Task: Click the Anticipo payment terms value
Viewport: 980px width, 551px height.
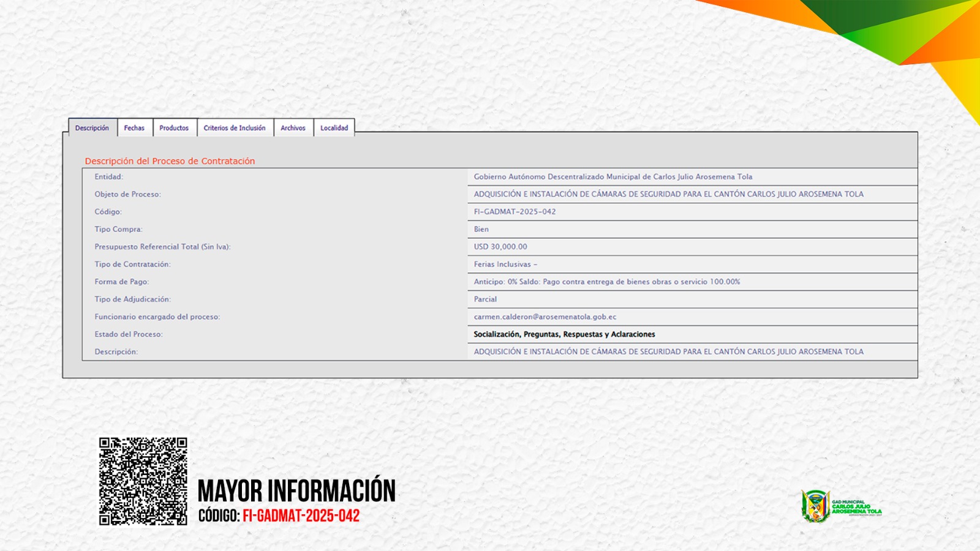Action: pos(606,282)
